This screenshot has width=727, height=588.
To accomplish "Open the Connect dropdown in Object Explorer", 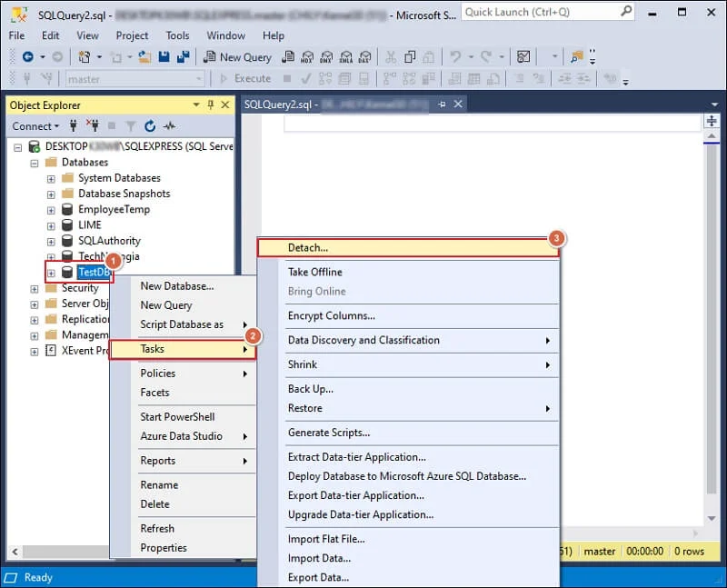I will [35, 126].
